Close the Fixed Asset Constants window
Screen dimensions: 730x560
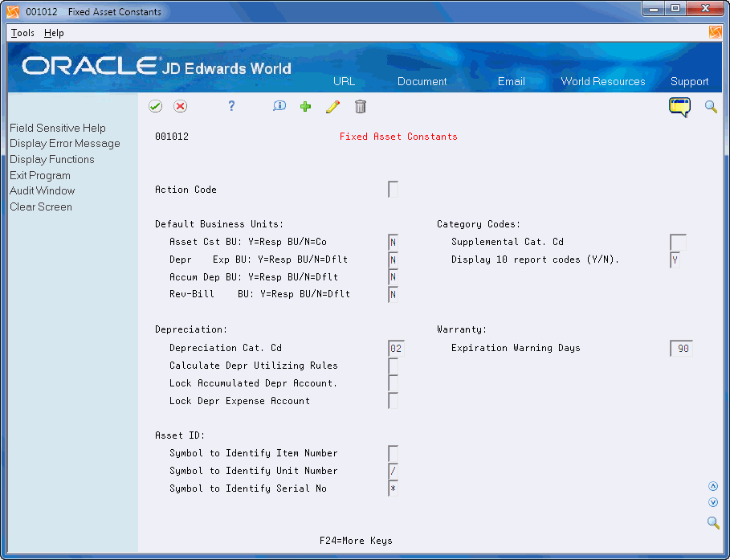pos(705,9)
